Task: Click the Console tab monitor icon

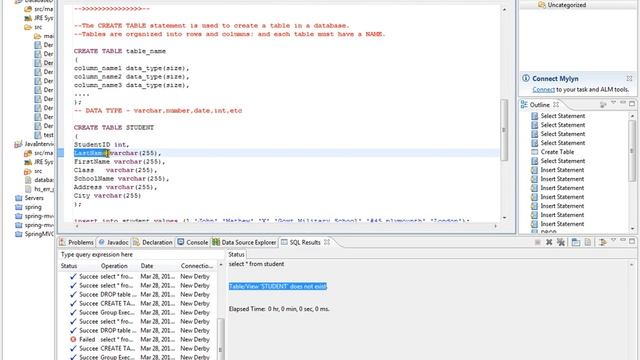Action: (181, 242)
